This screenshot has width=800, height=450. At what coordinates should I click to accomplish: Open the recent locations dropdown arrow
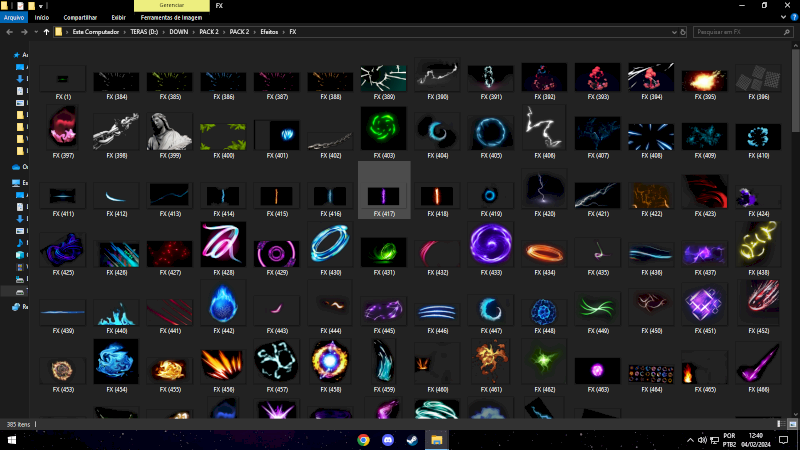(x=34, y=32)
